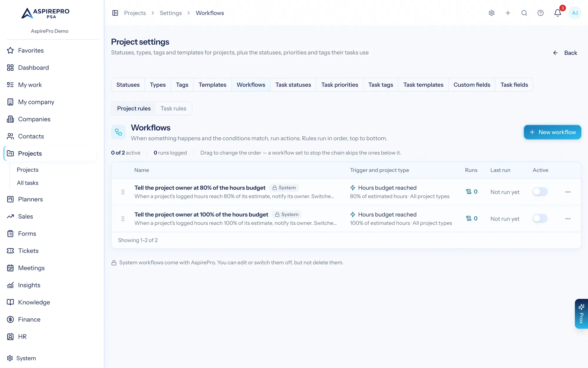Open the search magnifier icon
The width and height of the screenshot is (588, 368).
524,13
